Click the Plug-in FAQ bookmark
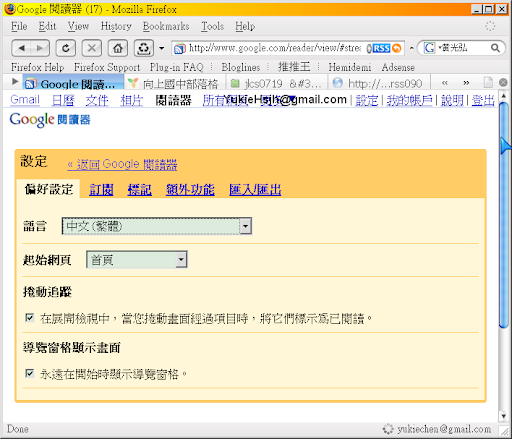 click(x=176, y=67)
